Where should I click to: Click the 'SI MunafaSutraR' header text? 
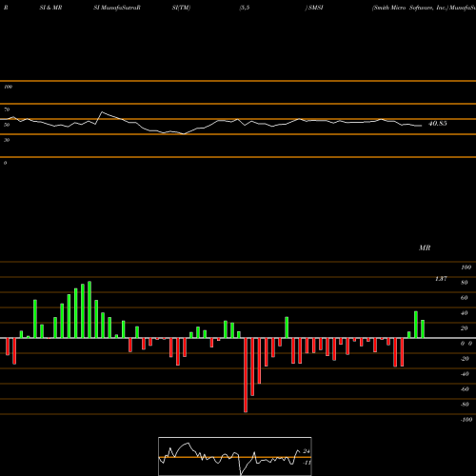point(117,8)
